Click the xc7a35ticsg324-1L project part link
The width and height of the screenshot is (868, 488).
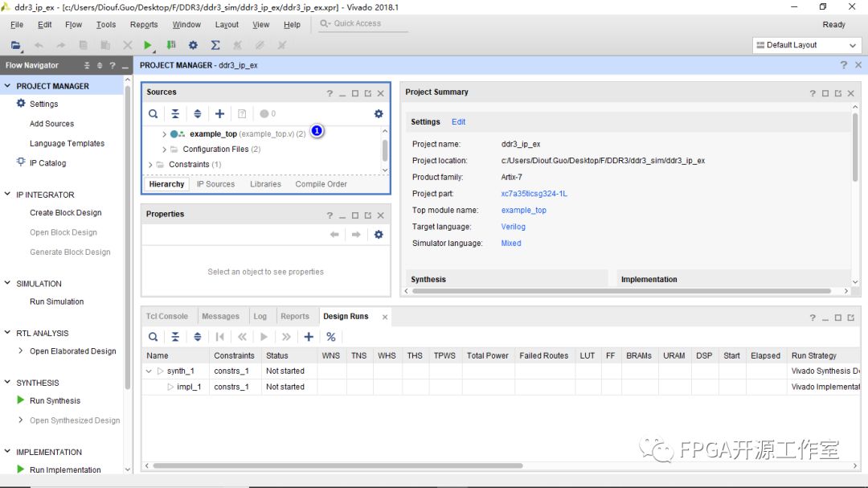pyautogui.click(x=534, y=194)
